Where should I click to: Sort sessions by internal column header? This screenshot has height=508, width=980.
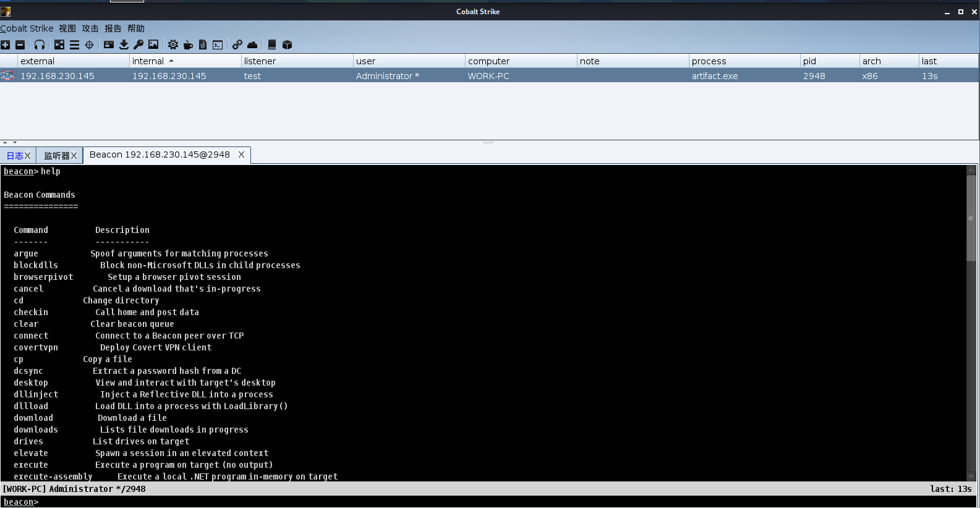tap(148, 61)
